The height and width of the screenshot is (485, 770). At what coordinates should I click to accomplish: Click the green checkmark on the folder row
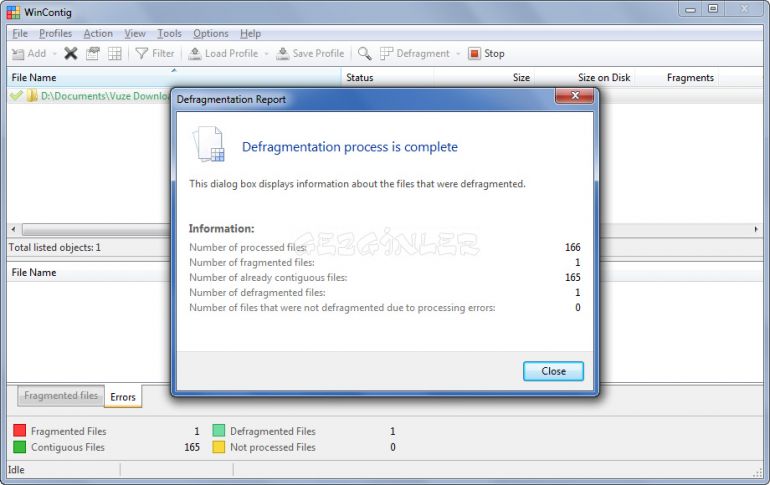(16, 95)
